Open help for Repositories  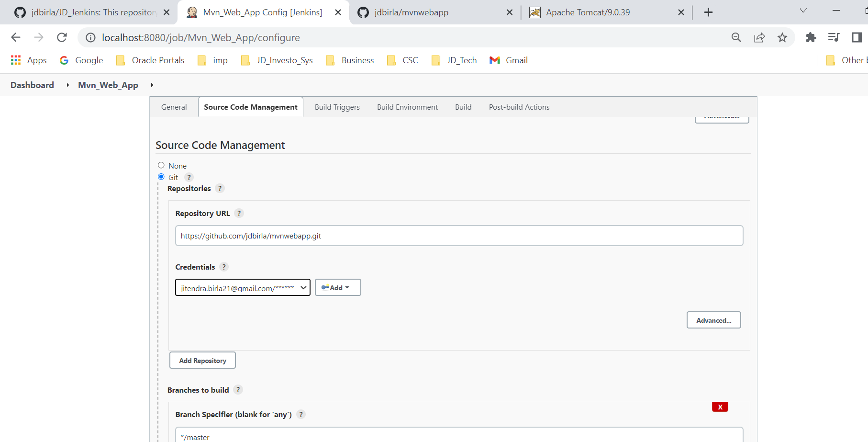[220, 188]
